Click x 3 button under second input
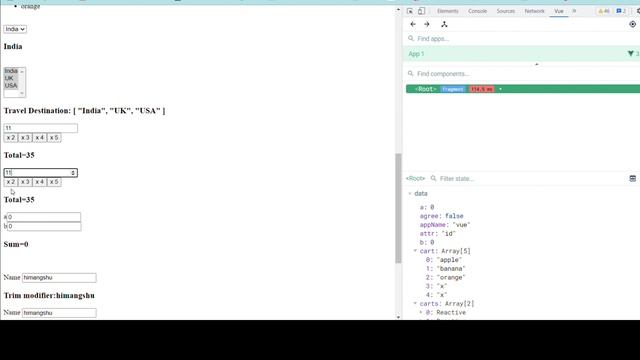The image size is (640, 360). coord(25,182)
